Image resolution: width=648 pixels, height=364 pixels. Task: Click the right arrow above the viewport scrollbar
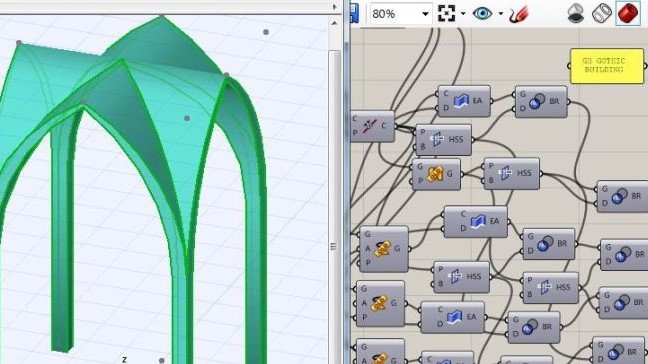pos(334,7)
